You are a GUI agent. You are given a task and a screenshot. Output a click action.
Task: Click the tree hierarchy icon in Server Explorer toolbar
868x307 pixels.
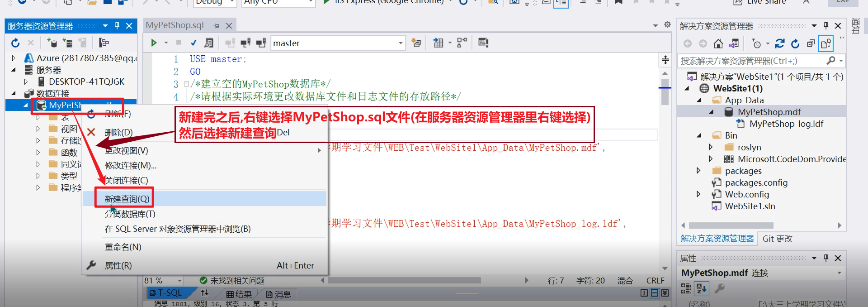point(104,43)
